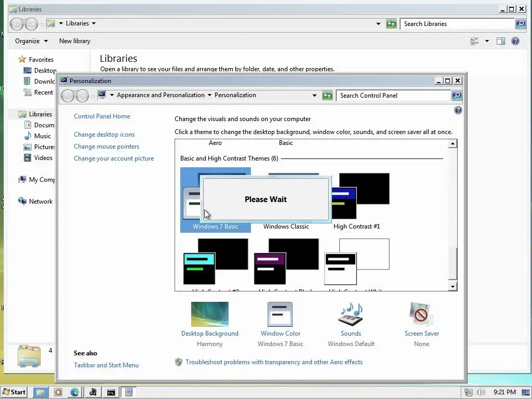
Task: Open the Window Color icon
Action: pyautogui.click(x=280, y=314)
